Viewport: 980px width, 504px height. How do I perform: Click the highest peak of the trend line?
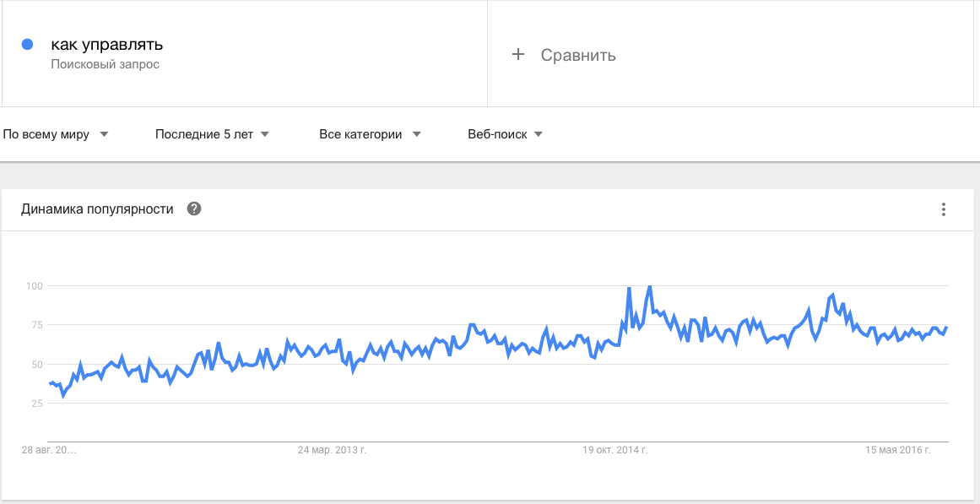(x=648, y=285)
